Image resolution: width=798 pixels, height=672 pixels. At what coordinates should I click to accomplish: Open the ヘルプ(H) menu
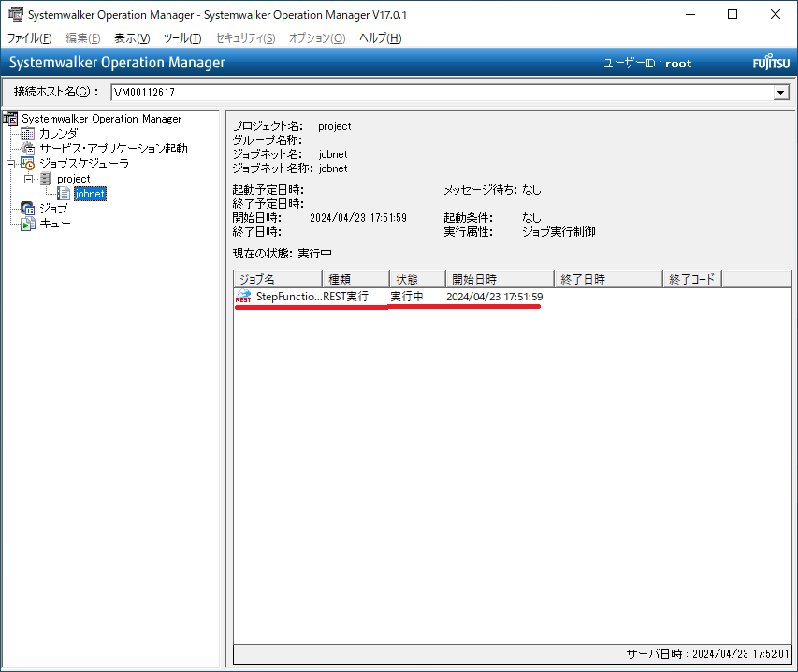tap(381, 38)
